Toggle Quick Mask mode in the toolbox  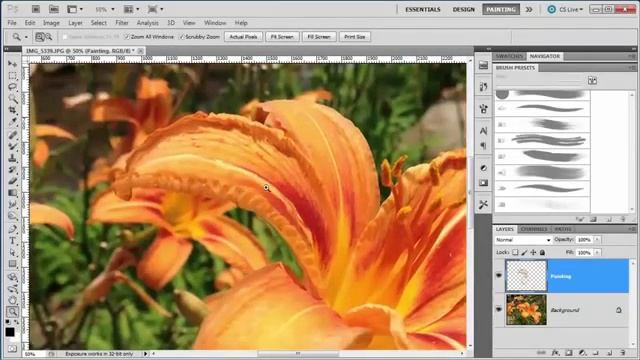[x=13, y=349]
